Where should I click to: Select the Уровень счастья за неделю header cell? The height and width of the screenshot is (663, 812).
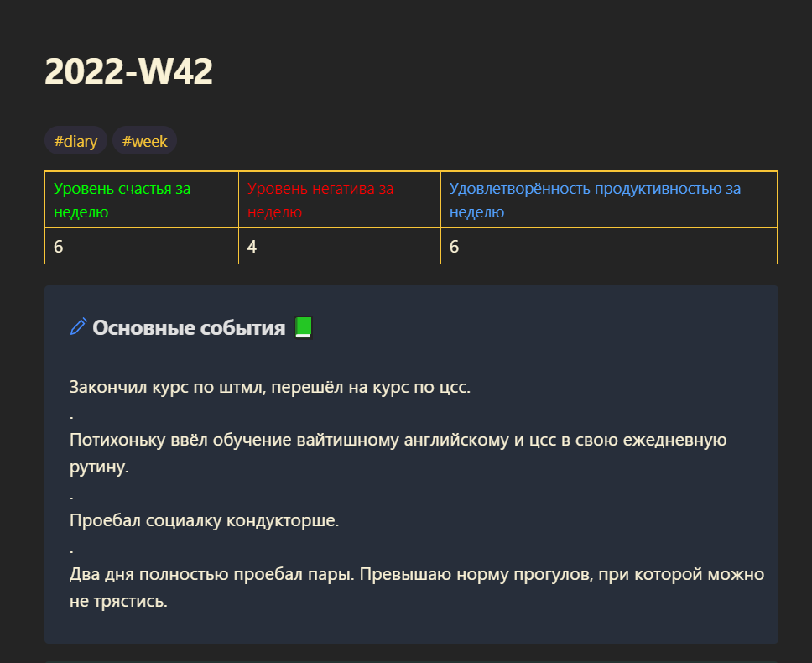(142, 200)
